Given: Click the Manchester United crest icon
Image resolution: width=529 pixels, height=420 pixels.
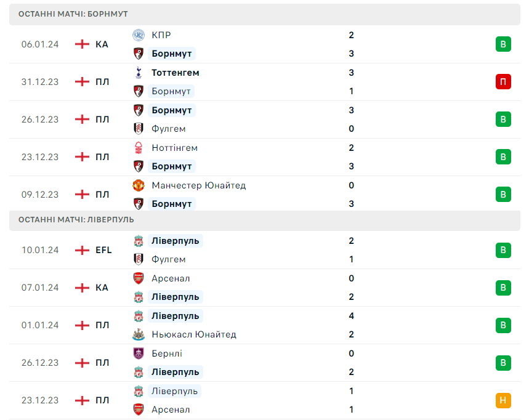Looking at the screenshot, I should [x=139, y=185].
